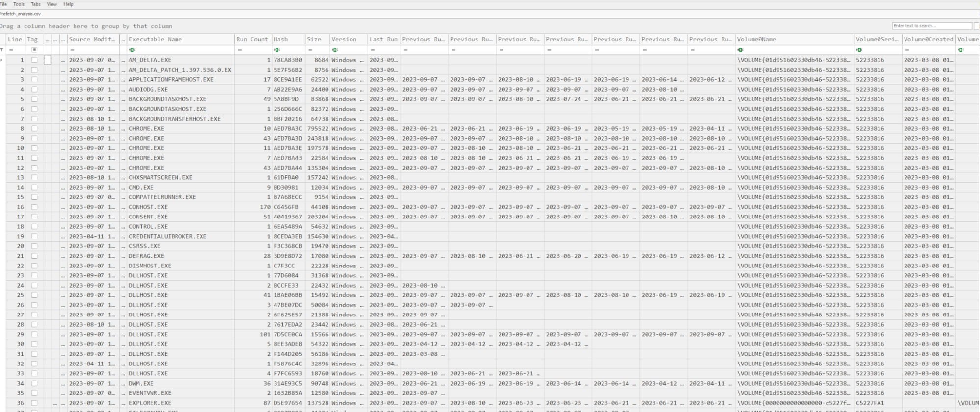The width and height of the screenshot is (980, 412).
Task: Click the 'Enter text to search' box
Action: click(931, 26)
